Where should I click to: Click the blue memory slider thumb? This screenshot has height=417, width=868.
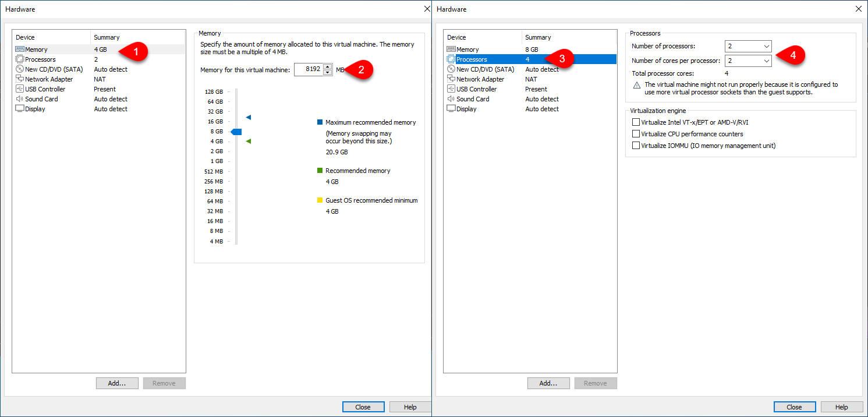tap(236, 132)
